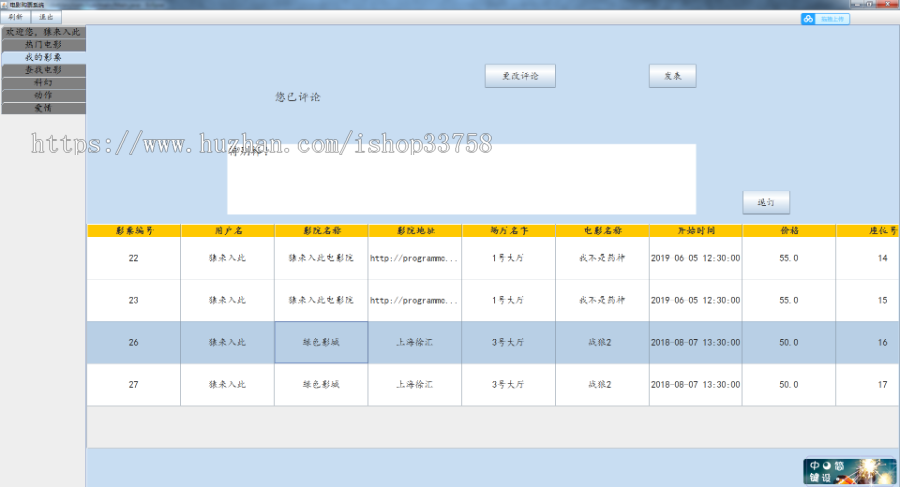The width and height of the screenshot is (900, 487).
Task: Click 我不是药神 movie cell in row 22
Action: pyautogui.click(x=602, y=258)
